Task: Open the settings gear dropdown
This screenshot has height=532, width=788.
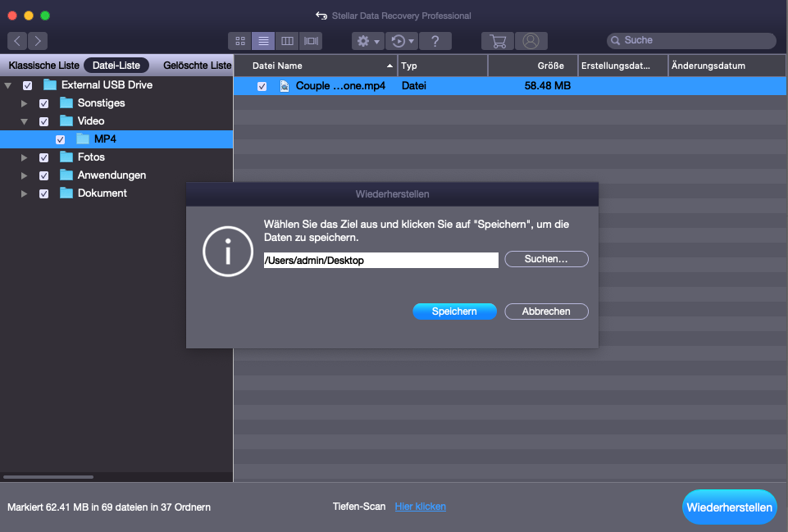Action: coord(367,41)
